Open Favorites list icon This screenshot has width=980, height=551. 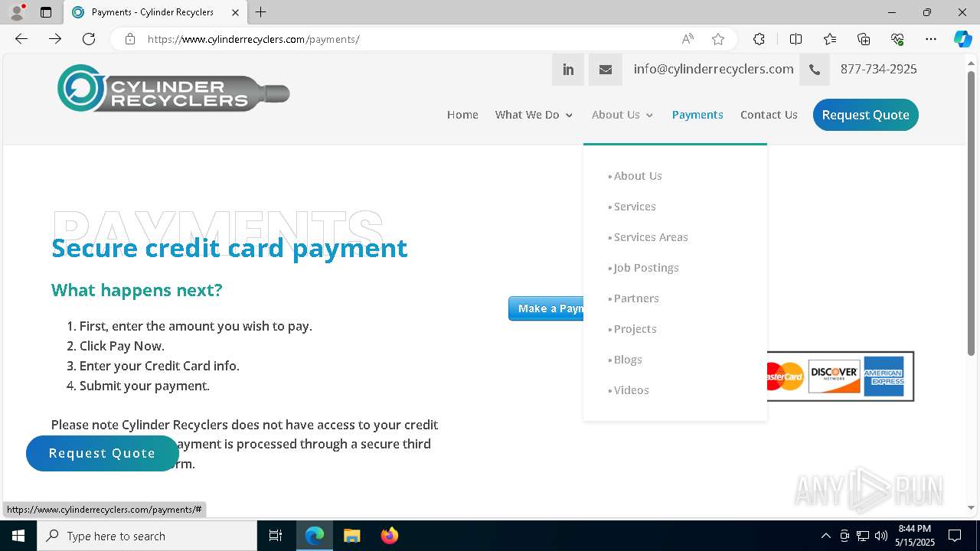[830, 39]
